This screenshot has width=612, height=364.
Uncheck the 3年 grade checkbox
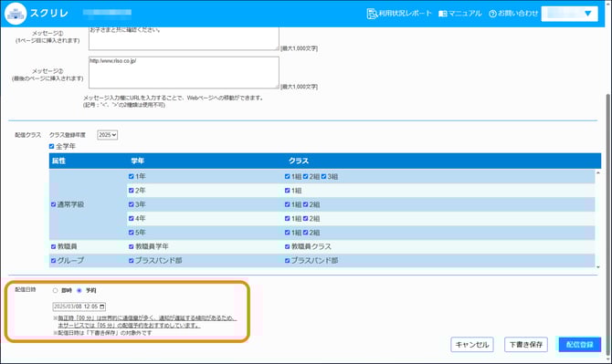pos(132,204)
